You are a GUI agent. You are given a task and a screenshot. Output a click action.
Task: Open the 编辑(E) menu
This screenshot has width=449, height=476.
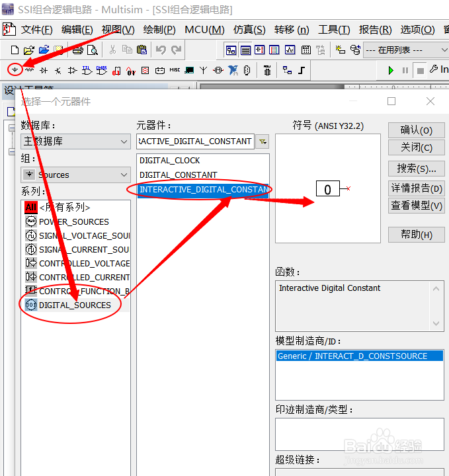77,30
